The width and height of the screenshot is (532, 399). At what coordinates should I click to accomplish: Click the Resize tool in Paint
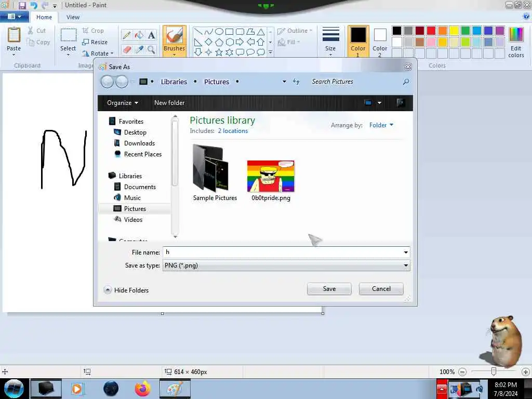pyautogui.click(x=95, y=42)
